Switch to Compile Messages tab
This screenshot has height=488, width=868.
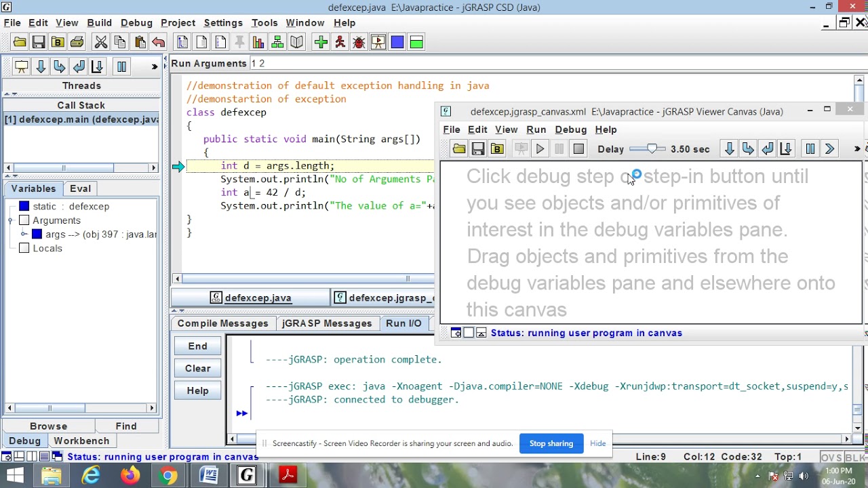click(x=223, y=323)
